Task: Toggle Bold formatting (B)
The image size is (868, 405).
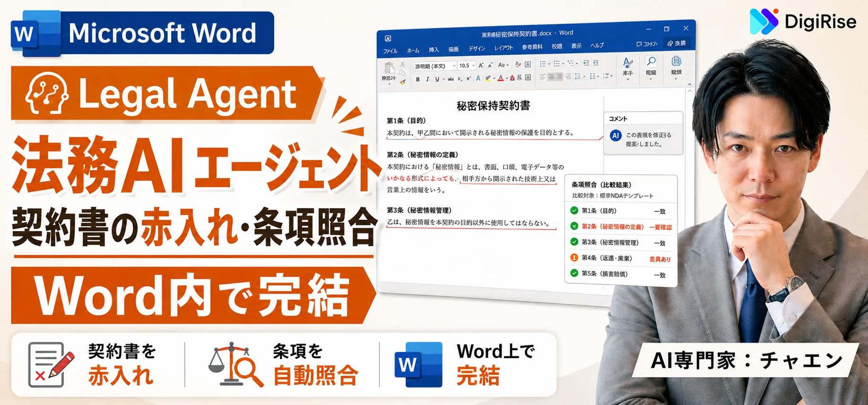Action: tap(417, 79)
